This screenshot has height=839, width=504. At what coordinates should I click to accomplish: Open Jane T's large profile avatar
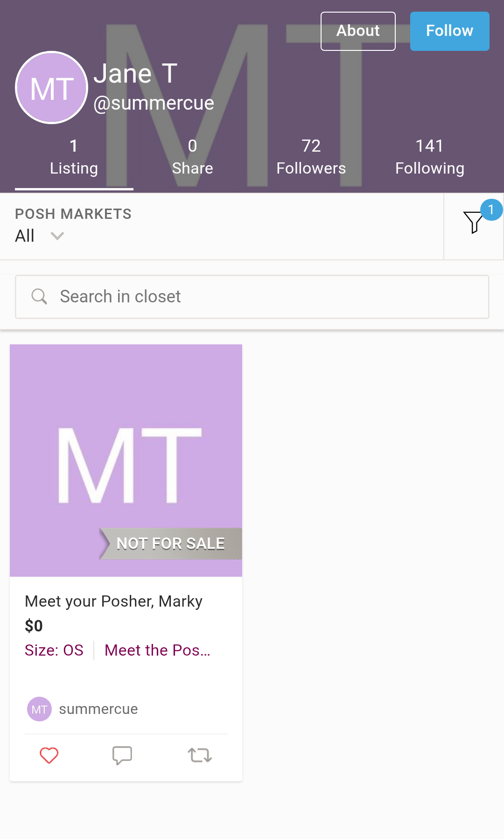52,88
